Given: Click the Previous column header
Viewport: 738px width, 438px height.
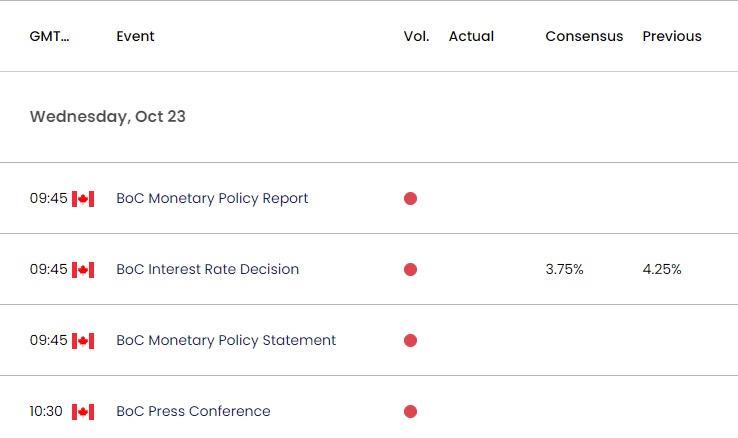Looking at the screenshot, I should pyautogui.click(x=672, y=36).
